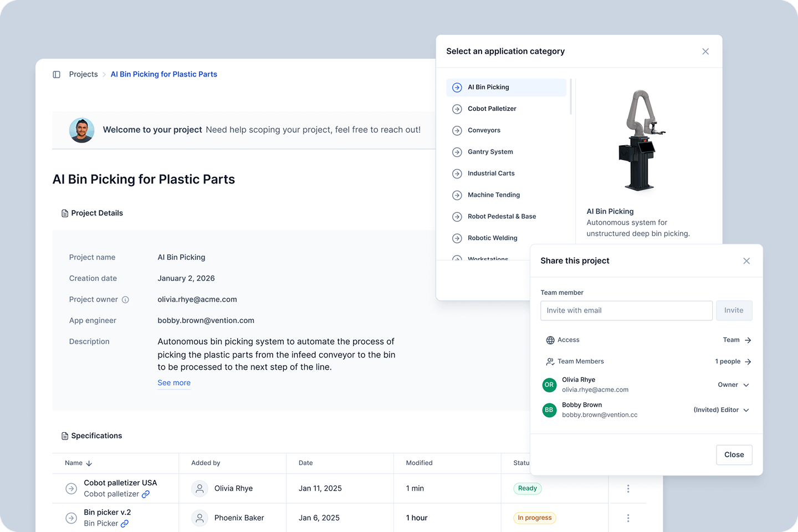Open the three-dot menu for Cobot palletizer USA
The image size is (798, 532).
pyautogui.click(x=628, y=489)
